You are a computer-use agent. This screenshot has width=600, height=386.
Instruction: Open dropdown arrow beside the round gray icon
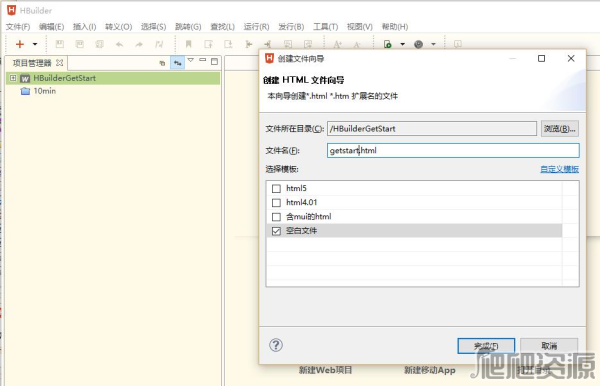pyautogui.click(x=434, y=44)
